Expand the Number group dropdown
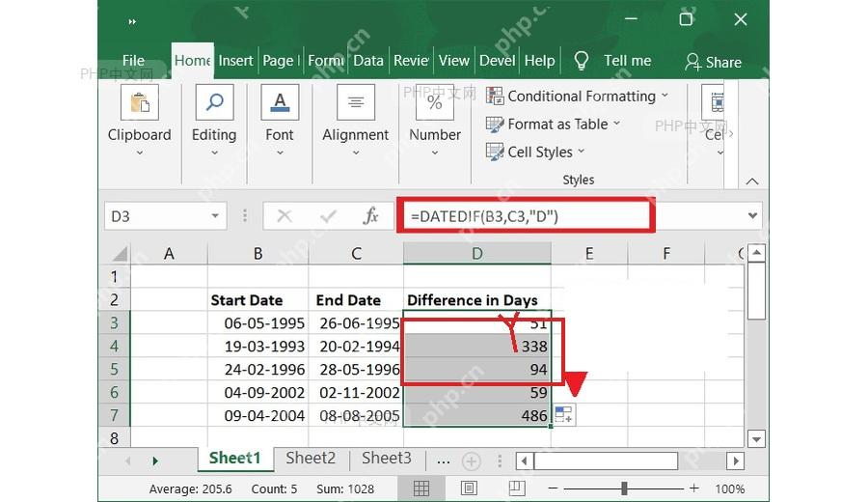Viewport: 868px width, 502px height. 435,153
